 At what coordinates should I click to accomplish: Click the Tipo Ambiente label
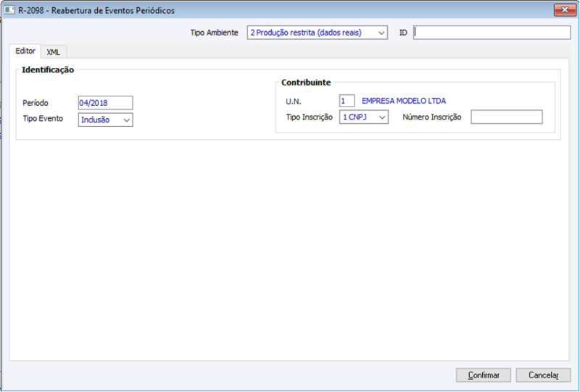point(214,33)
